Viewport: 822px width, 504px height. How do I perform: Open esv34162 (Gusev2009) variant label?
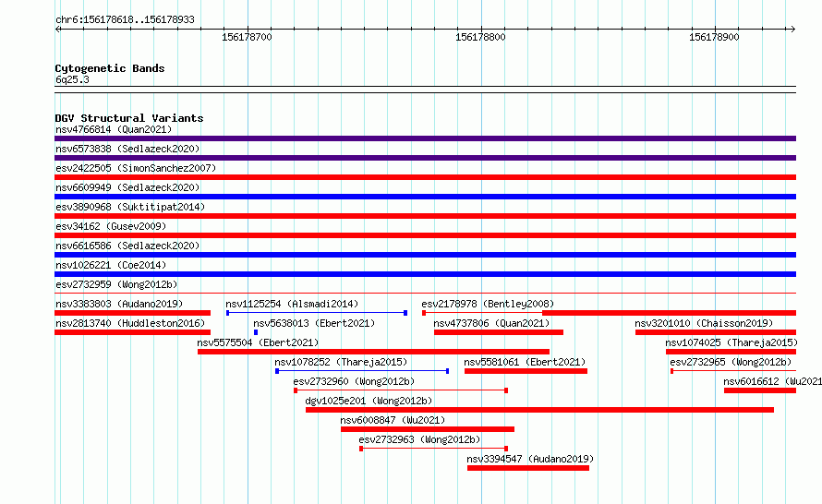111,226
